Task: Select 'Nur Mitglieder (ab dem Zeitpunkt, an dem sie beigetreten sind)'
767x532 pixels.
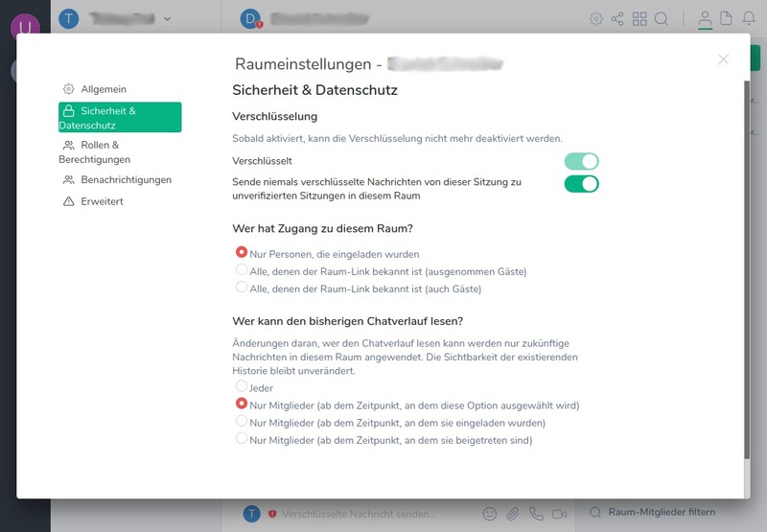Action: pyautogui.click(x=242, y=439)
